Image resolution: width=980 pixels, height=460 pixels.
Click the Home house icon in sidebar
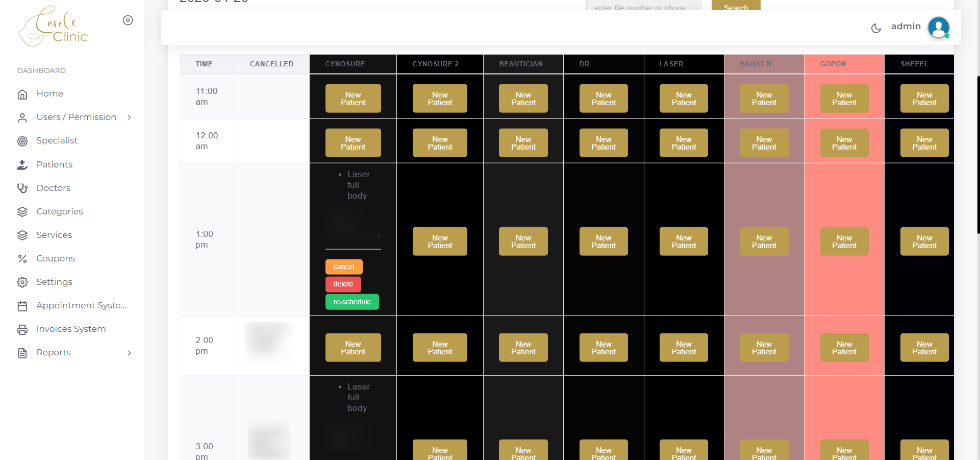coord(22,94)
